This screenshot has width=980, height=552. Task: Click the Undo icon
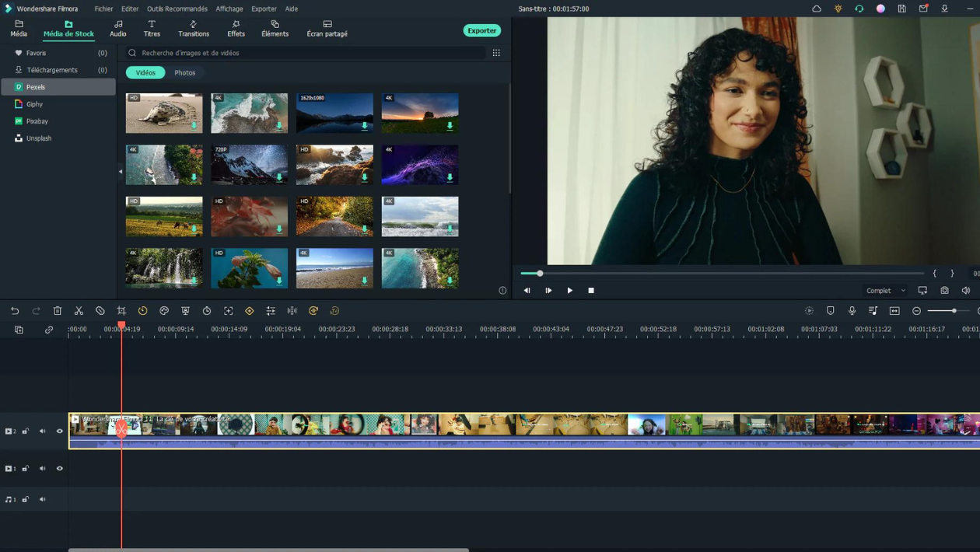pos(15,310)
